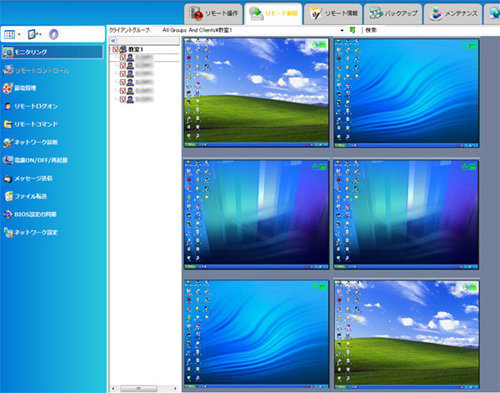
Task: Click the tree panel horizontal scrollbar
Action: tap(144, 388)
